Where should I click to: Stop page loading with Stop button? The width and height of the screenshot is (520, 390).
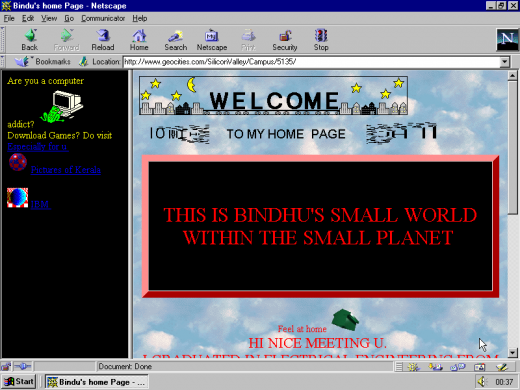321,40
